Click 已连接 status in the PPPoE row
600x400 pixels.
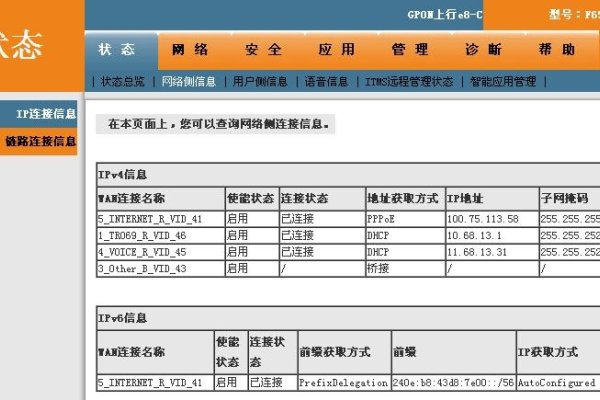pyautogui.click(x=297, y=219)
